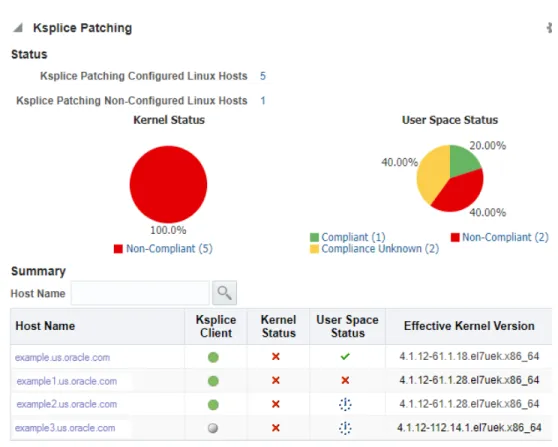Open host example3.us.oracle.com
The width and height of the screenshot is (558, 447).
65,428
